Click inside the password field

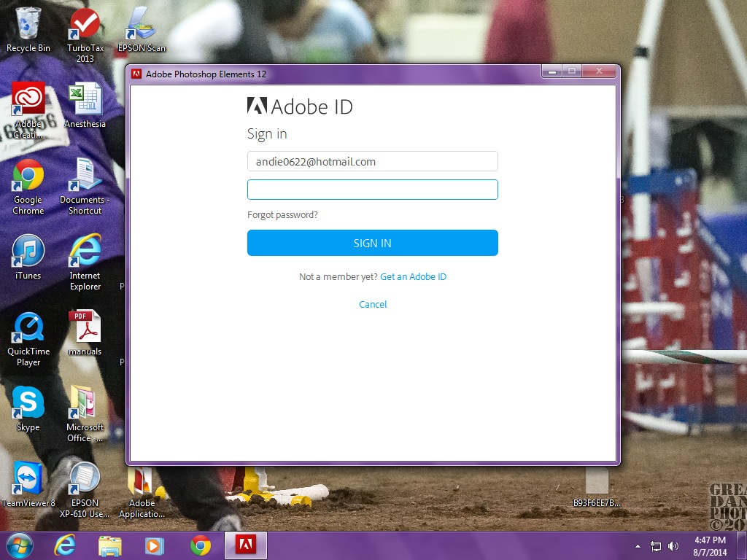coord(372,189)
